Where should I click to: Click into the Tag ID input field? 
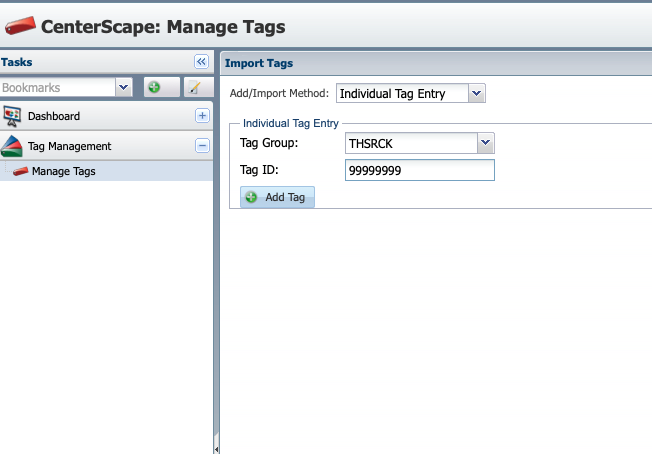pyautogui.click(x=420, y=170)
